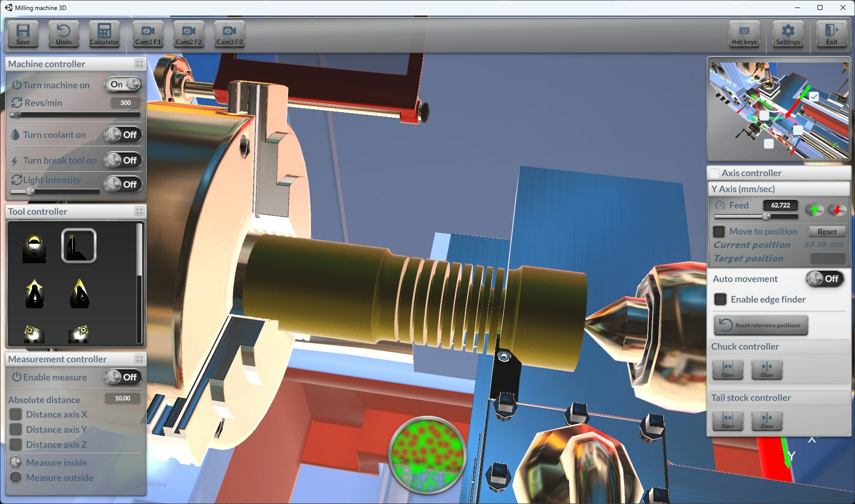Select the turning tool in Tool controller
The width and height of the screenshot is (855, 504).
(x=79, y=245)
